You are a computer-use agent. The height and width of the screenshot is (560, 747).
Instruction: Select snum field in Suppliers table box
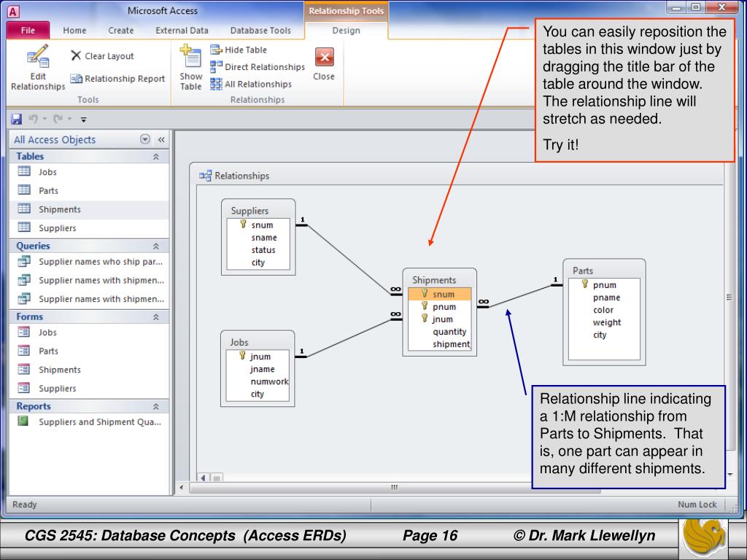(258, 225)
